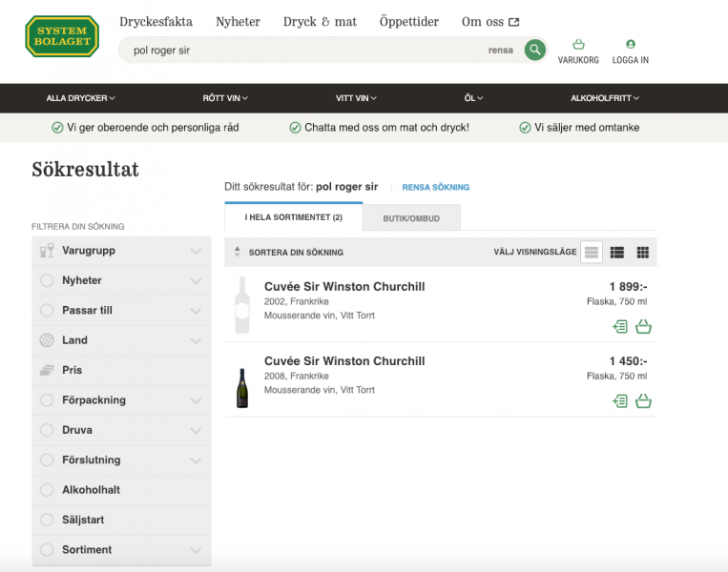Click the external link icon beside Om oss
Image resolution: width=728 pixels, height=572 pixels.
pyautogui.click(x=514, y=22)
